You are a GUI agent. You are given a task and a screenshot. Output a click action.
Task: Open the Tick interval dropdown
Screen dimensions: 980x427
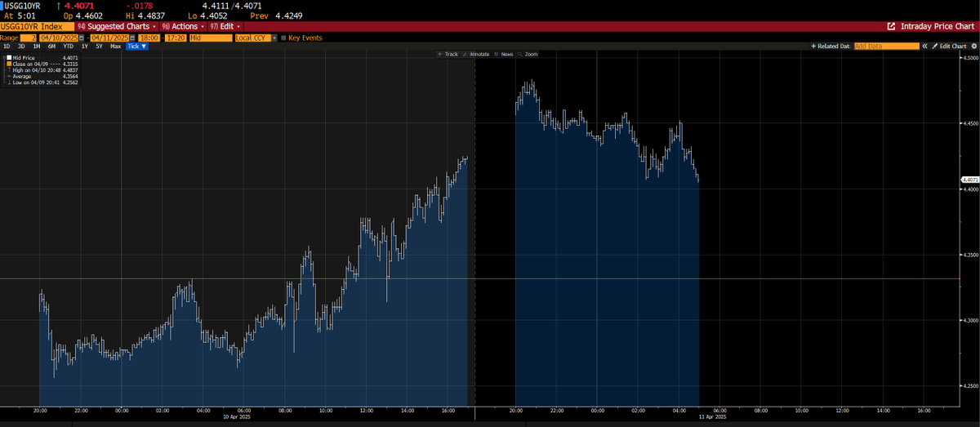[x=137, y=47]
